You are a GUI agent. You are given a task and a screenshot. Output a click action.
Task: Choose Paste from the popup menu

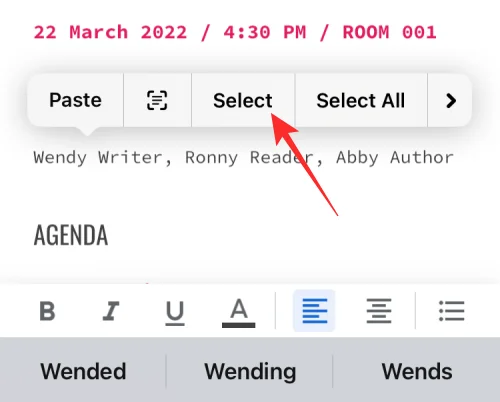pyautogui.click(x=75, y=100)
